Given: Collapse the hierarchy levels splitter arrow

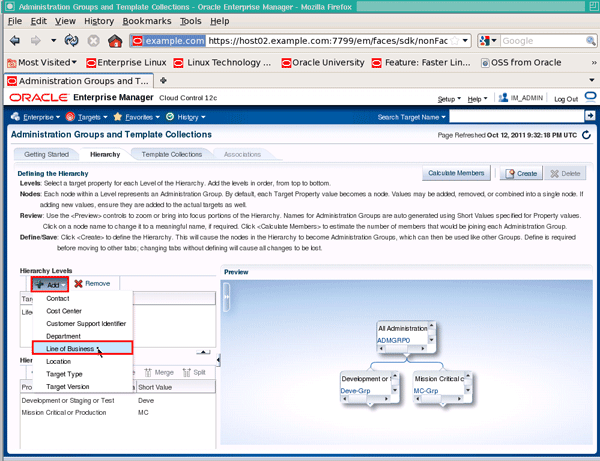Looking at the screenshot, I should (203, 352).
